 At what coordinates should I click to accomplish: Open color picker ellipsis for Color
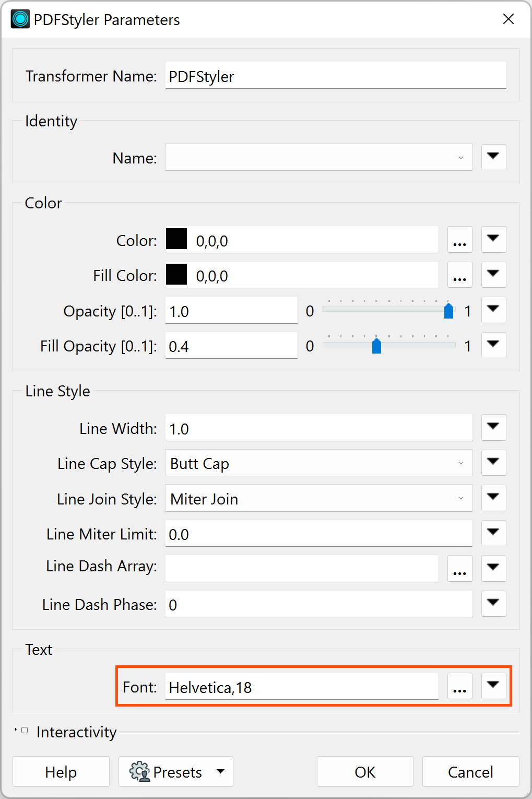[459, 240]
